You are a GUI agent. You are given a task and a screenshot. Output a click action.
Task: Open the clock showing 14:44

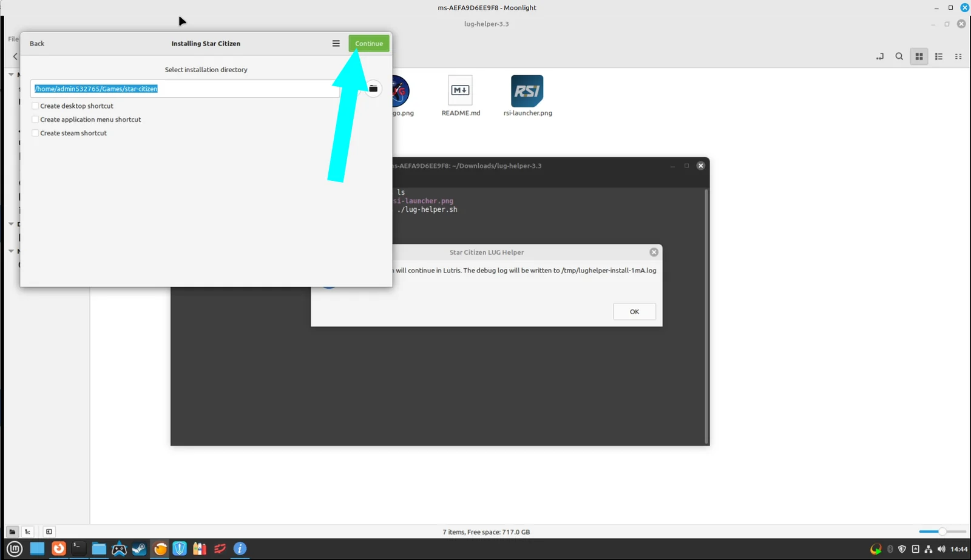959,549
